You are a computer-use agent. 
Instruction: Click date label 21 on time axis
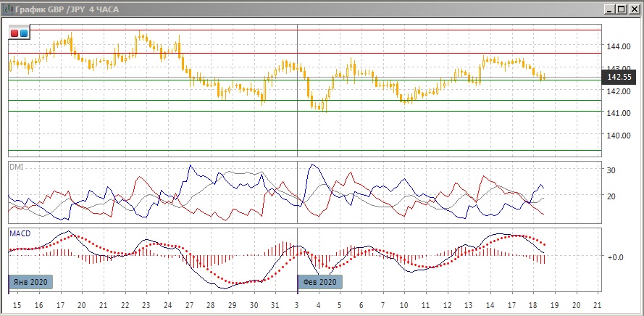click(598, 306)
